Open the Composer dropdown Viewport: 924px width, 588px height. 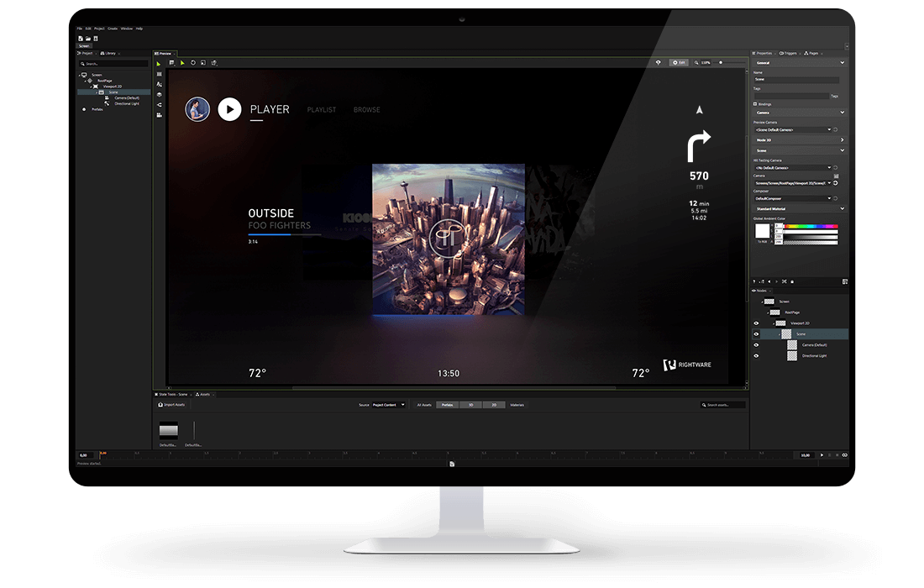793,198
